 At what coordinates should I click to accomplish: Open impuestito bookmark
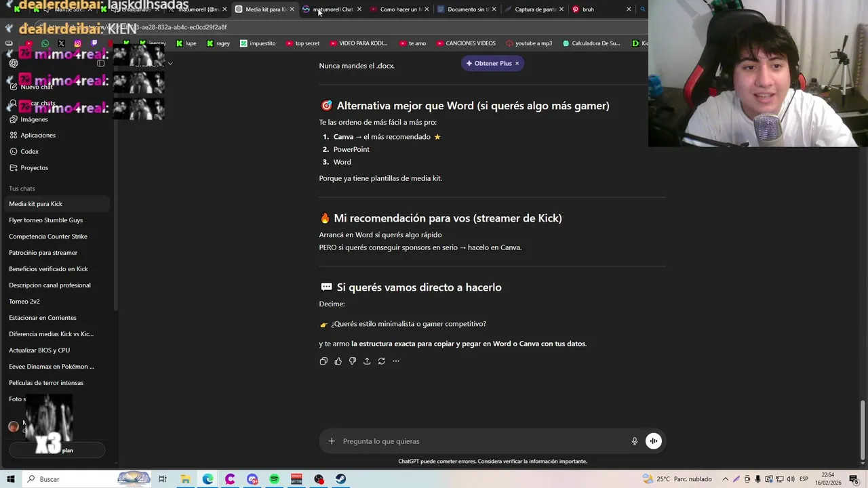coord(258,43)
